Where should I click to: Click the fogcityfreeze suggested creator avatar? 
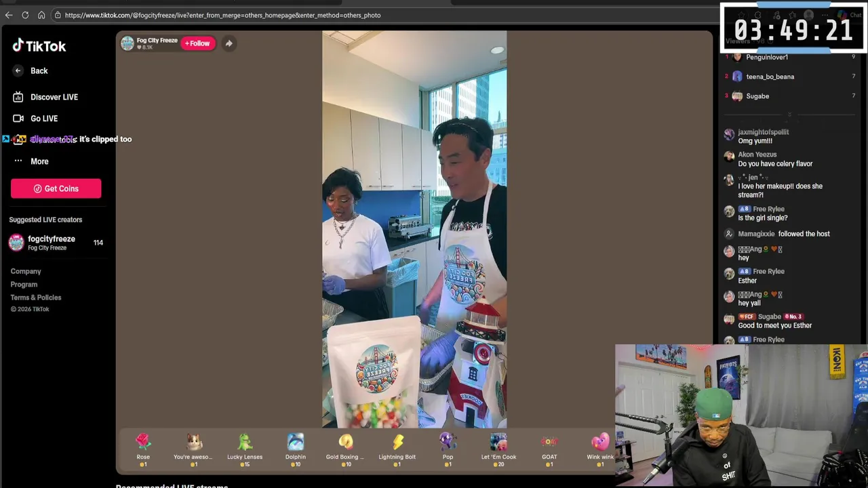[16, 243]
